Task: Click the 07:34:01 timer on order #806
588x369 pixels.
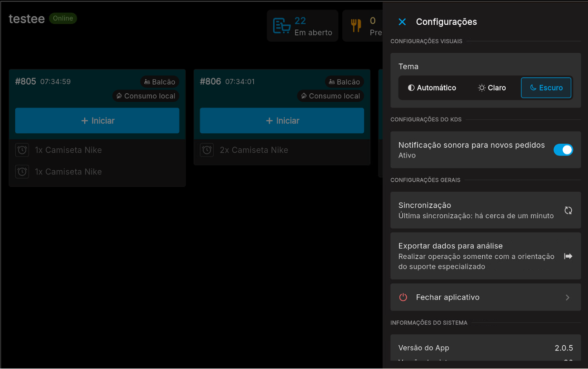Action: coord(240,82)
